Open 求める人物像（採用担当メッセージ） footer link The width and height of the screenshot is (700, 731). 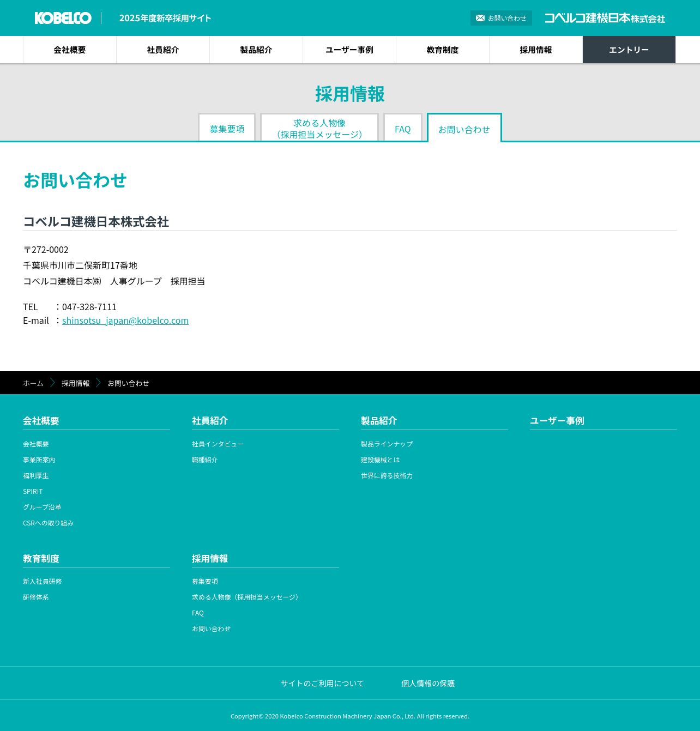point(246,597)
